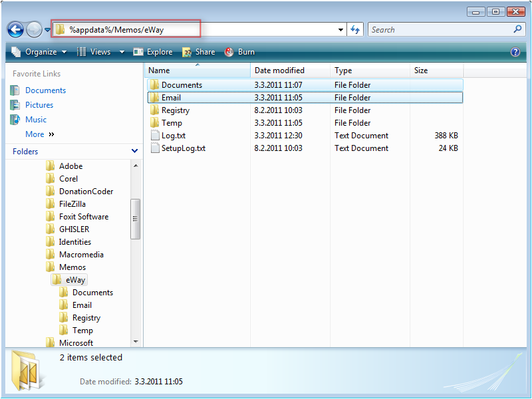
Task: Select DonationCoder in folder tree
Action: click(x=86, y=192)
